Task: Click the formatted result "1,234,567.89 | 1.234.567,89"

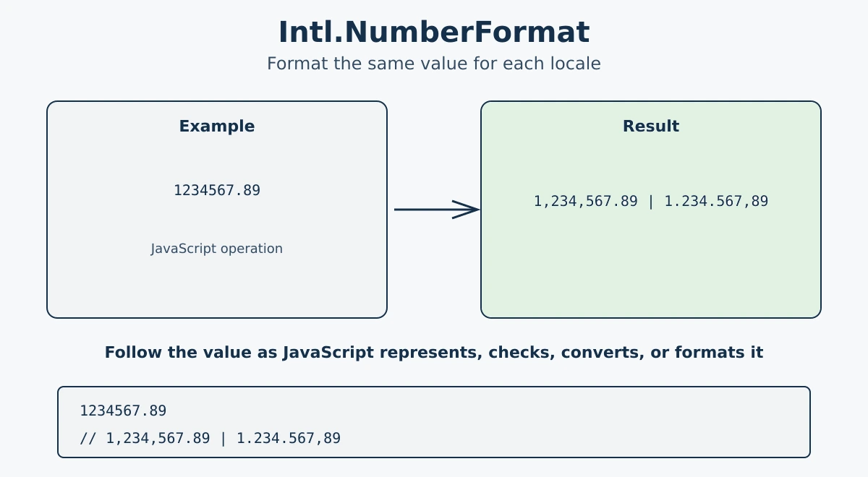Action: point(651,202)
